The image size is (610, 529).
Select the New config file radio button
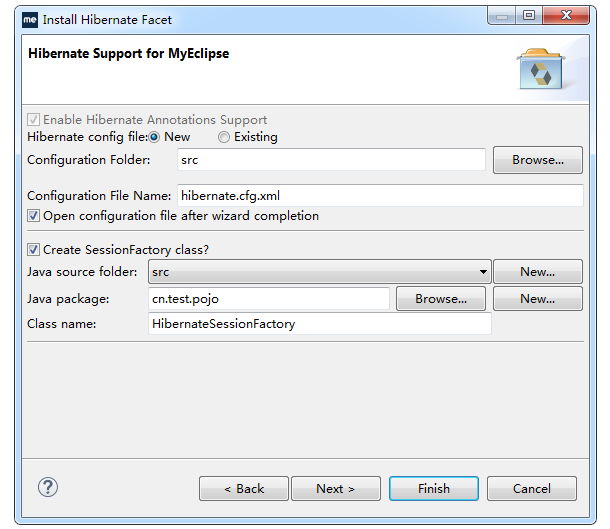click(x=154, y=137)
